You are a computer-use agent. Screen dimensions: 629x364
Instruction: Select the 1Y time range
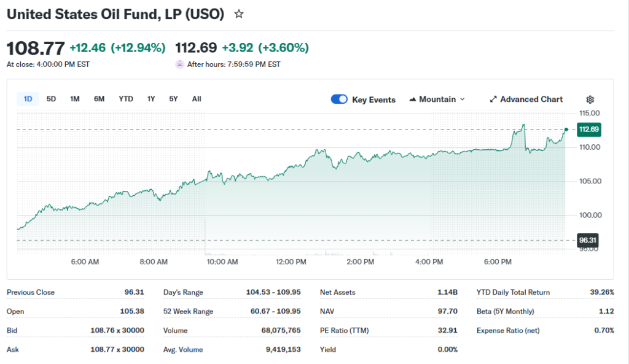(x=151, y=99)
